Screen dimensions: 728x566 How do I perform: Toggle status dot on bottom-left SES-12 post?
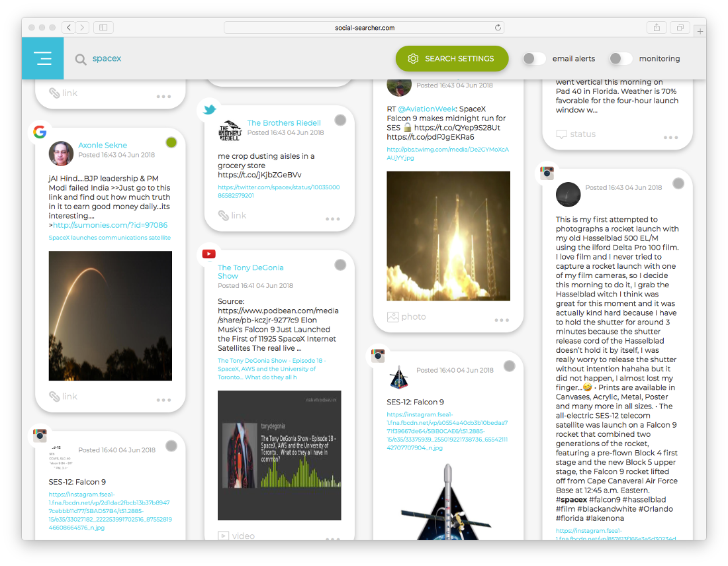coord(171,446)
